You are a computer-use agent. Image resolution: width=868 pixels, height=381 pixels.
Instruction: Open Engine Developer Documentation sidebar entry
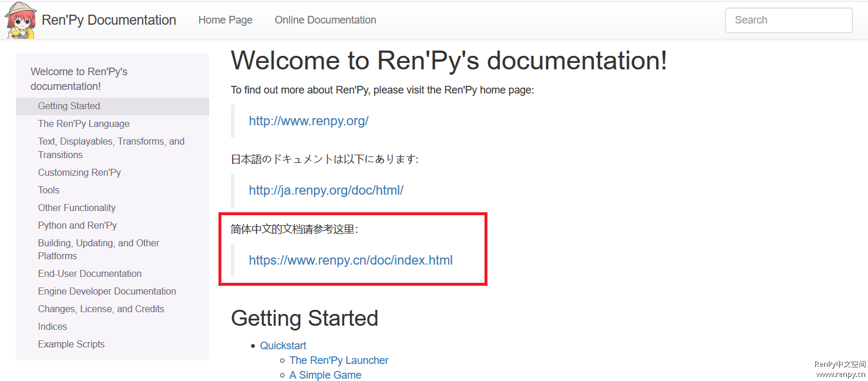click(107, 292)
